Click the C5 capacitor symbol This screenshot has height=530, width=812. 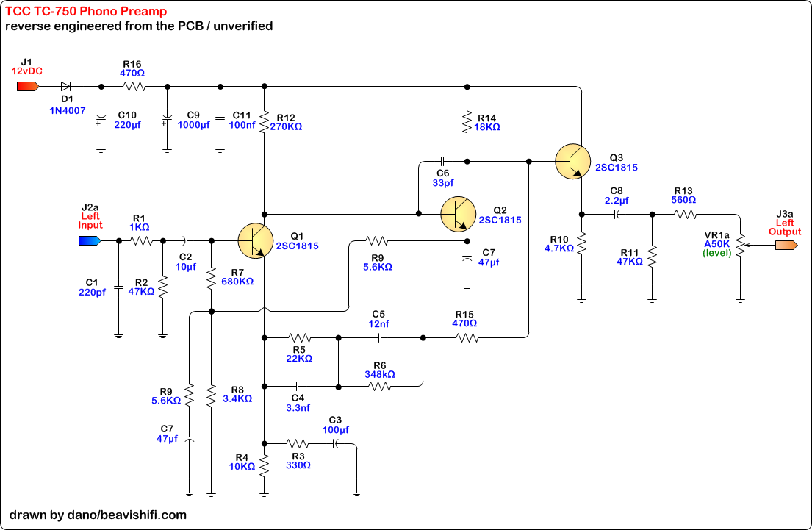[x=380, y=338]
